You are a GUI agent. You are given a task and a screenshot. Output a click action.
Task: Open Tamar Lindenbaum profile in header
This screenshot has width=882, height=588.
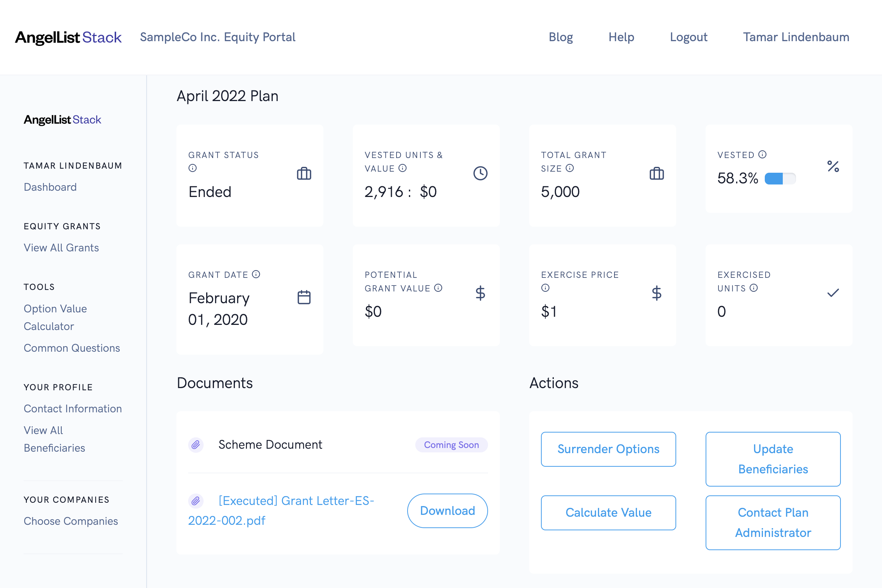click(x=796, y=37)
